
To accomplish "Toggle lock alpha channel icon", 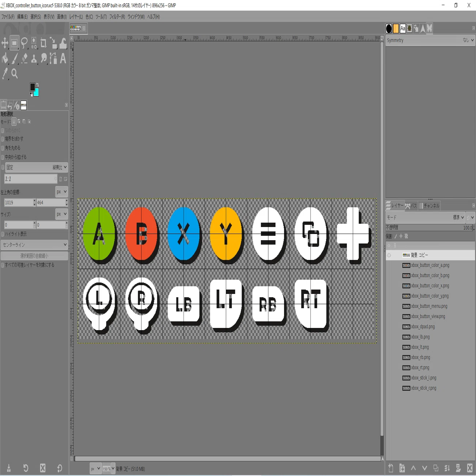I will (406, 236).
